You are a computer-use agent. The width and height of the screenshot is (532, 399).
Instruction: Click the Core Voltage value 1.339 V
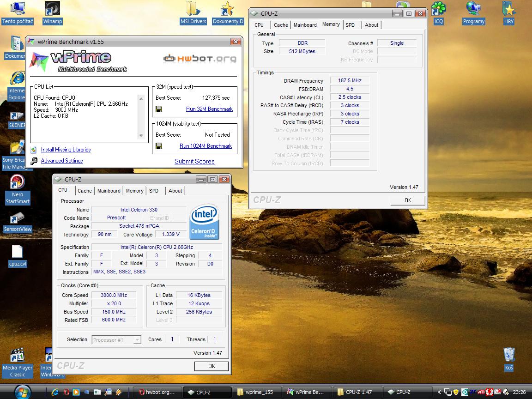(171, 234)
